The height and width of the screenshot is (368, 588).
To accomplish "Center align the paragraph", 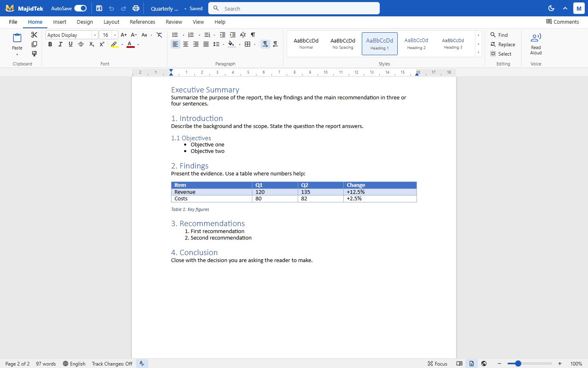I will 186,44.
